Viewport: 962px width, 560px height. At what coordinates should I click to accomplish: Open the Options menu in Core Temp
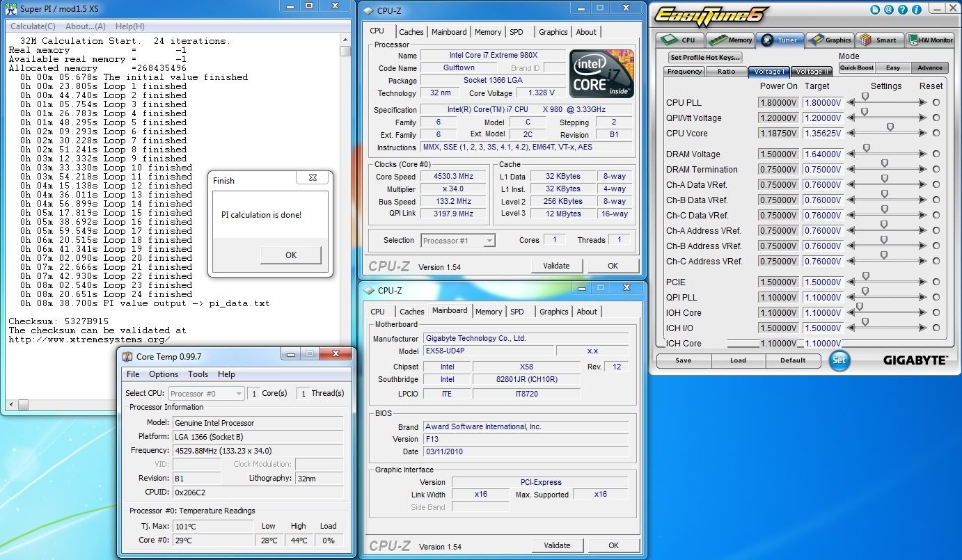[164, 374]
